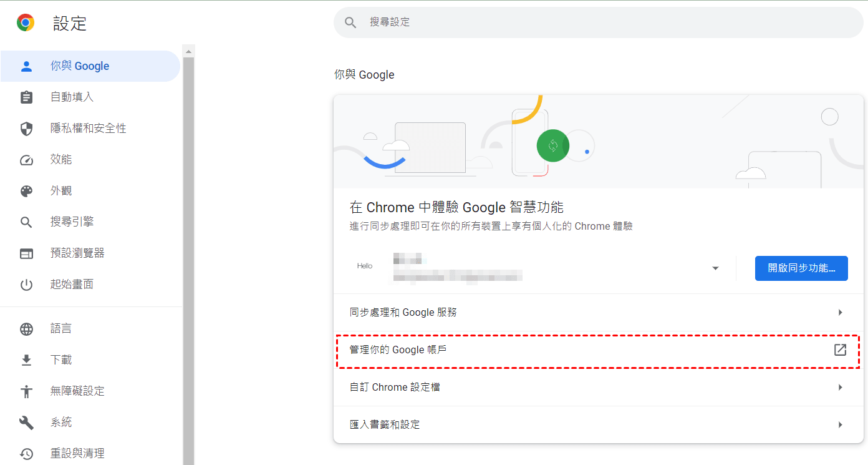Click the wrench icon for 系統
This screenshot has width=868, height=465.
click(x=26, y=423)
